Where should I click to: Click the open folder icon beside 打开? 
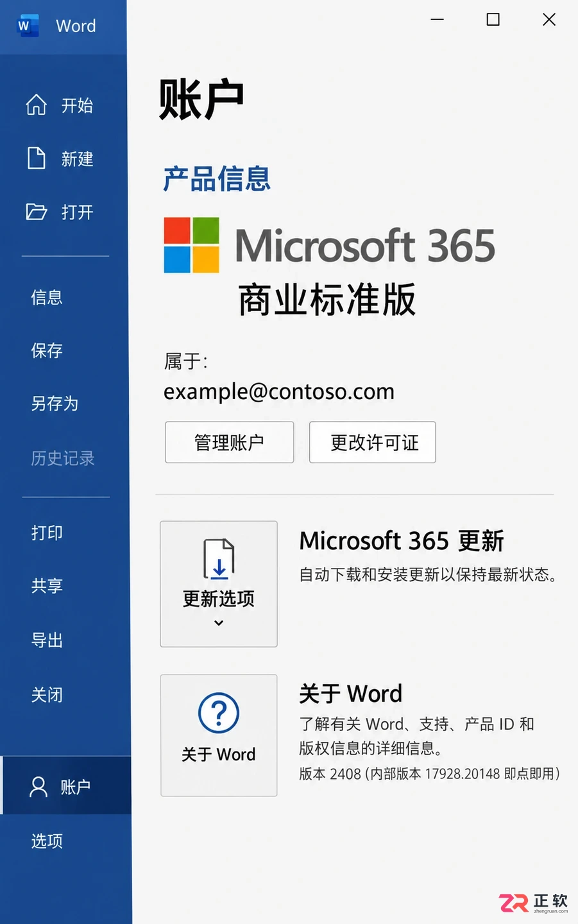click(x=37, y=212)
